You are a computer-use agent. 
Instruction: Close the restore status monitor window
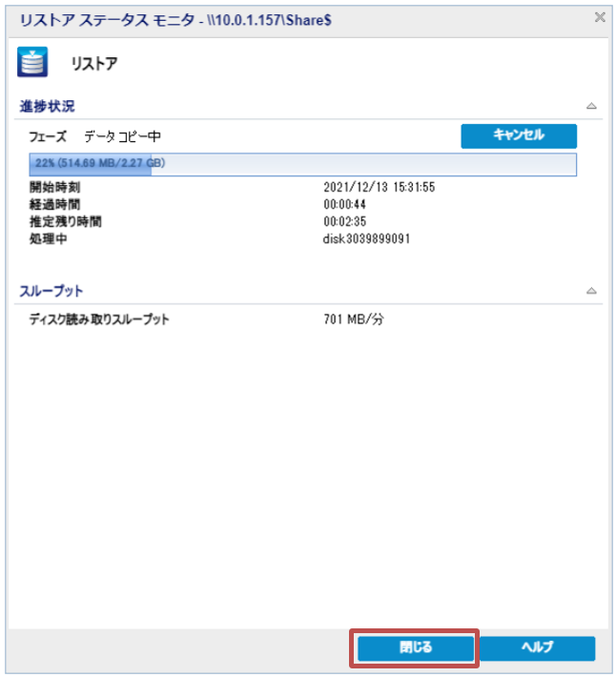[600, 17]
